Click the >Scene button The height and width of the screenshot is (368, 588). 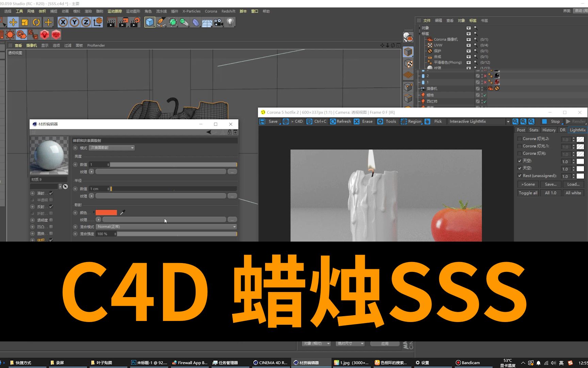(x=528, y=184)
